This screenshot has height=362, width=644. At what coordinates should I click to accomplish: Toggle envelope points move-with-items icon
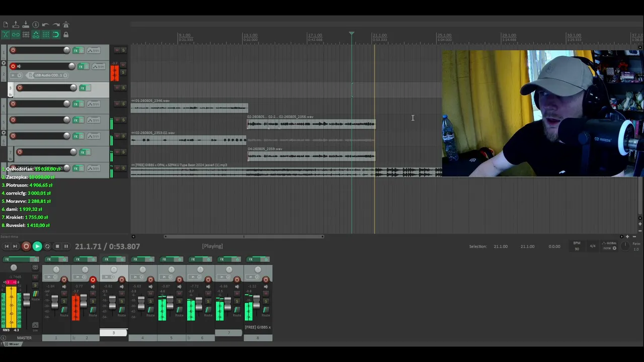(x=35, y=35)
